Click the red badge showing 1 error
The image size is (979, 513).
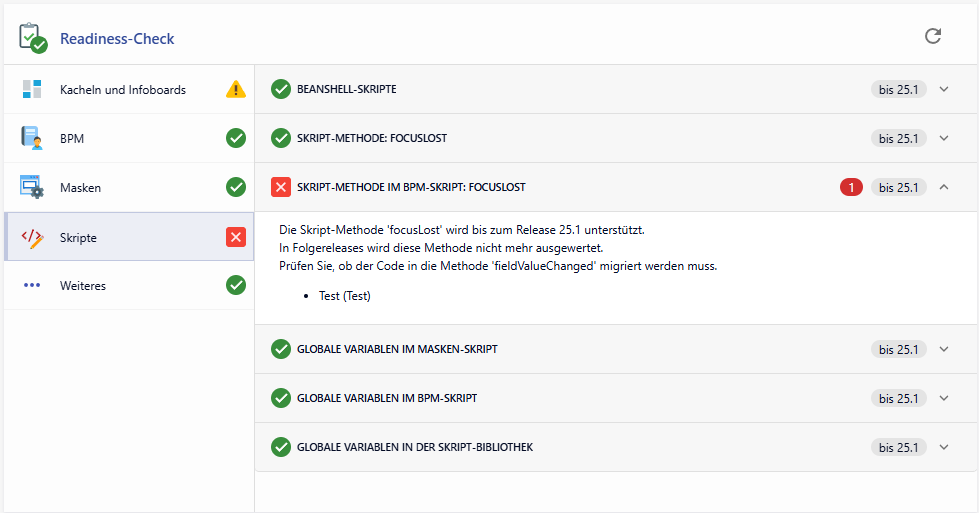coord(851,187)
